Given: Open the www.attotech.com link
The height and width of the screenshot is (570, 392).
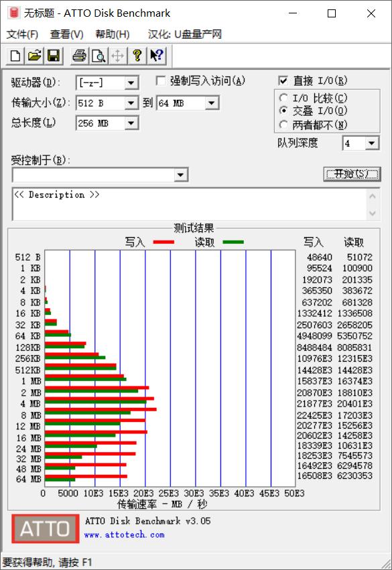Looking at the screenshot, I should tap(124, 535).
